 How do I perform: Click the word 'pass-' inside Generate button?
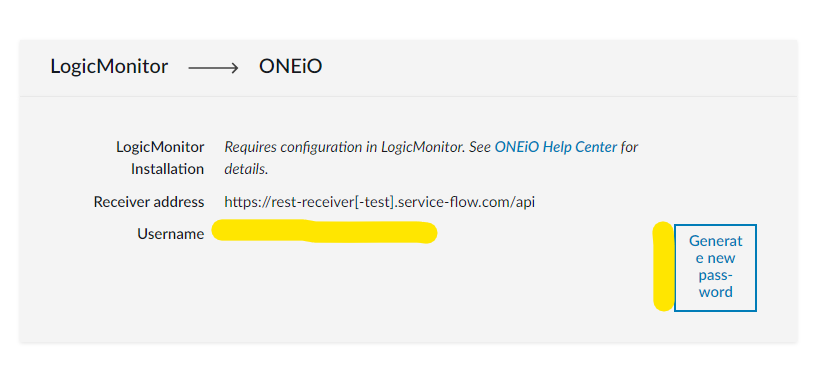point(716,275)
